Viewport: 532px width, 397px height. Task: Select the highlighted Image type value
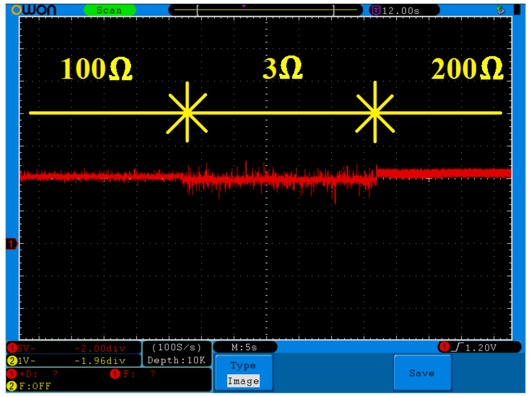coord(243,381)
